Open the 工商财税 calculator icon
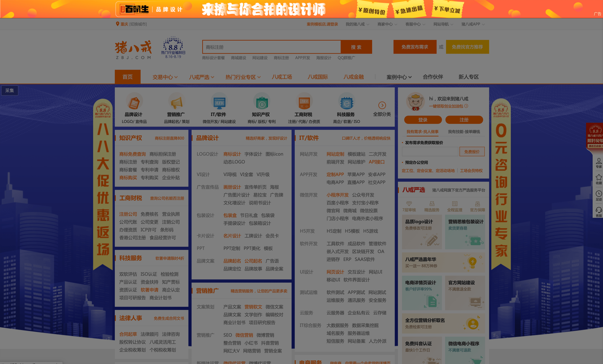 [x=304, y=101]
